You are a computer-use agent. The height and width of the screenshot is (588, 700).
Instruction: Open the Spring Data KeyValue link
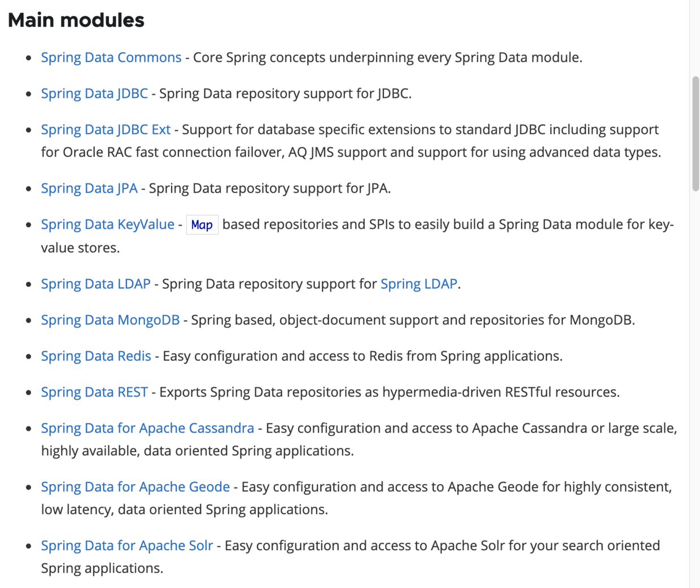(x=107, y=225)
